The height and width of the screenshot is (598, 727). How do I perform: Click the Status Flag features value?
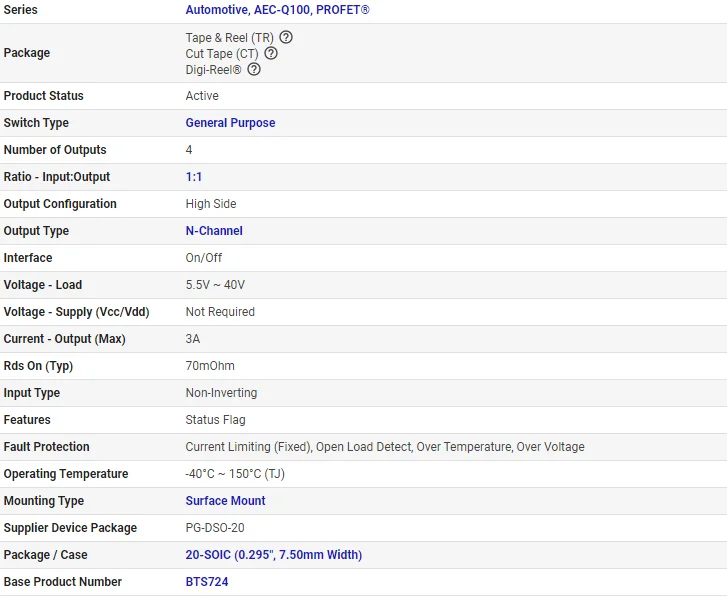(x=215, y=420)
